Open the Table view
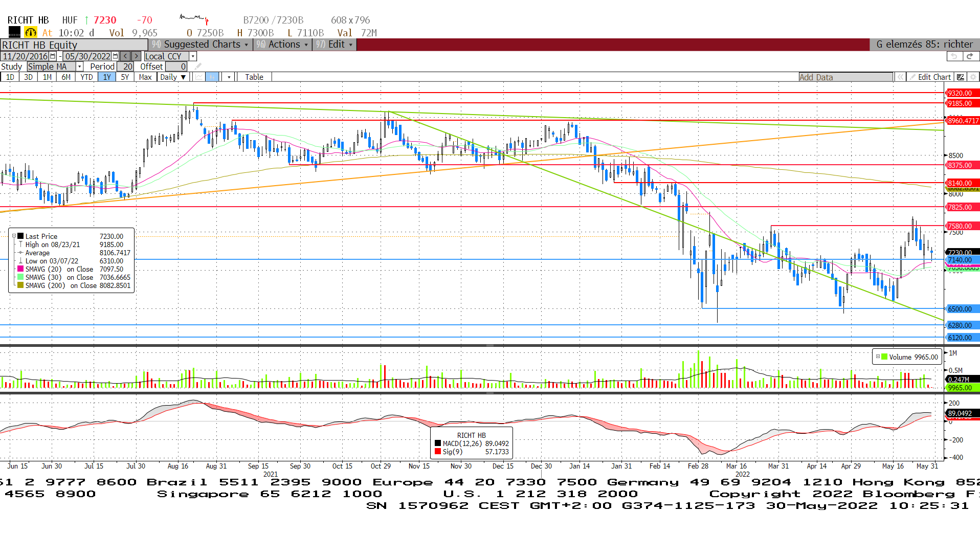Viewport: 980px width, 534px height. pos(254,77)
